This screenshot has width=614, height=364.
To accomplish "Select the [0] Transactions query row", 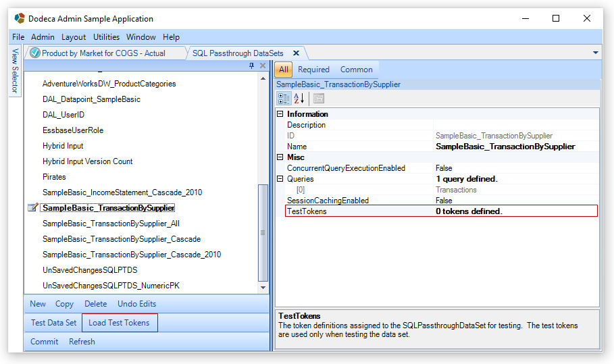I will pyautogui.click(x=442, y=190).
